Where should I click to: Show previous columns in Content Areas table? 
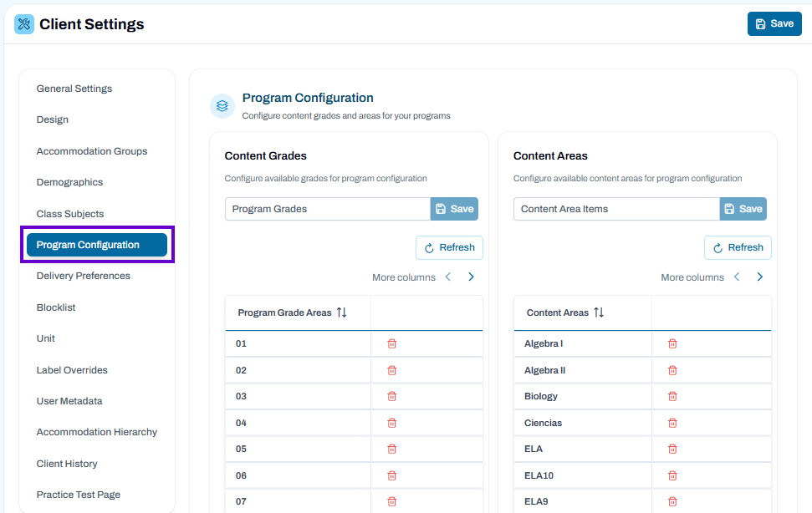[737, 277]
